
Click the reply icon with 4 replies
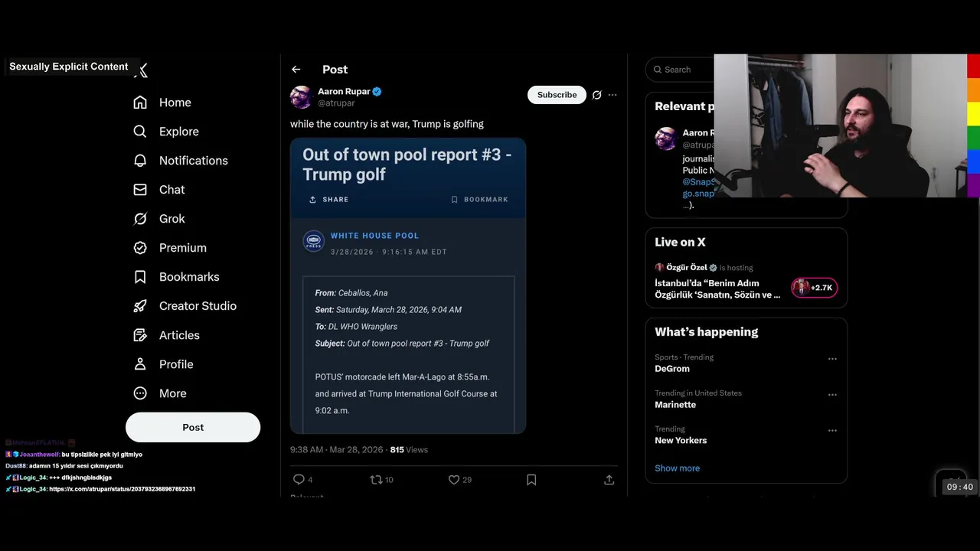(299, 480)
